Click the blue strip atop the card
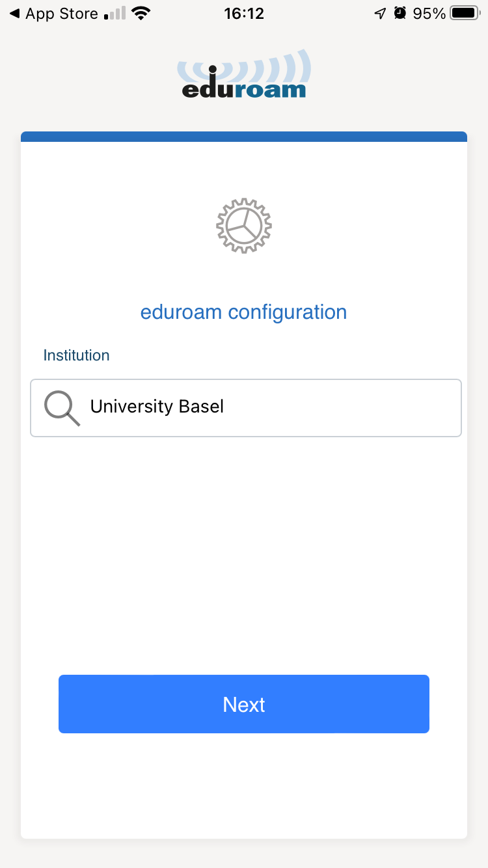Viewport: 488px width, 868px height. click(x=244, y=137)
